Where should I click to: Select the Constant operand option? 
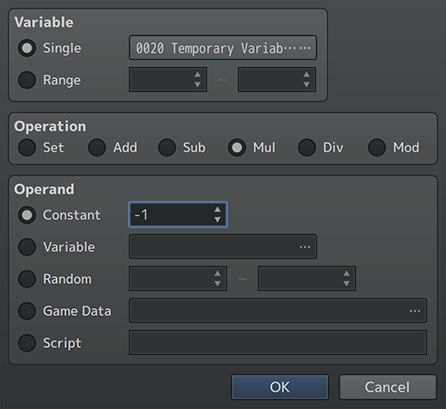tap(27, 215)
